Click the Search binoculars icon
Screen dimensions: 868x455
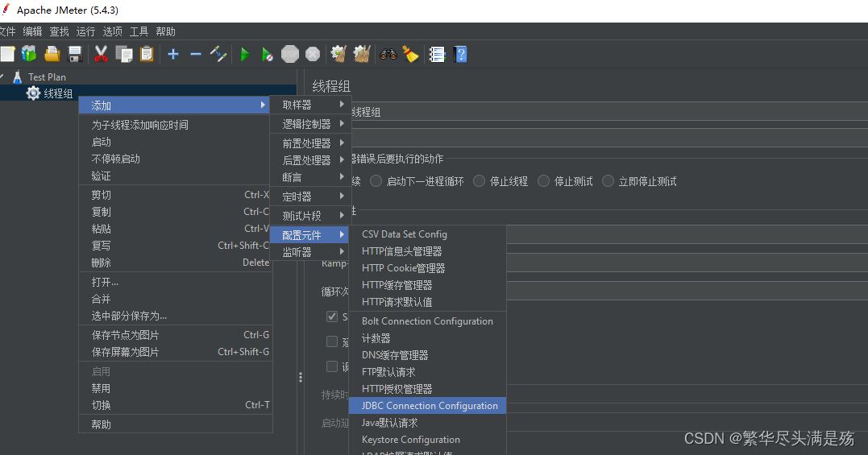pos(388,54)
